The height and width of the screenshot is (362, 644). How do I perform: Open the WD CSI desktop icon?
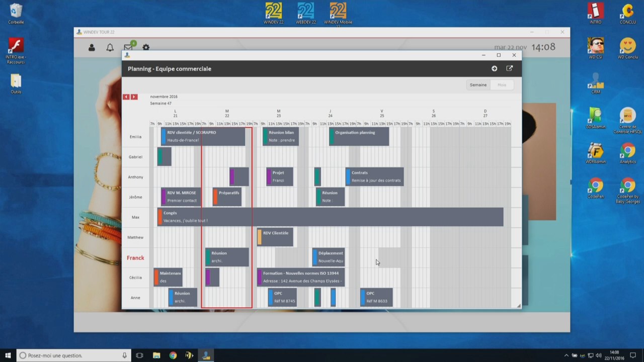[x=596, y=48]
